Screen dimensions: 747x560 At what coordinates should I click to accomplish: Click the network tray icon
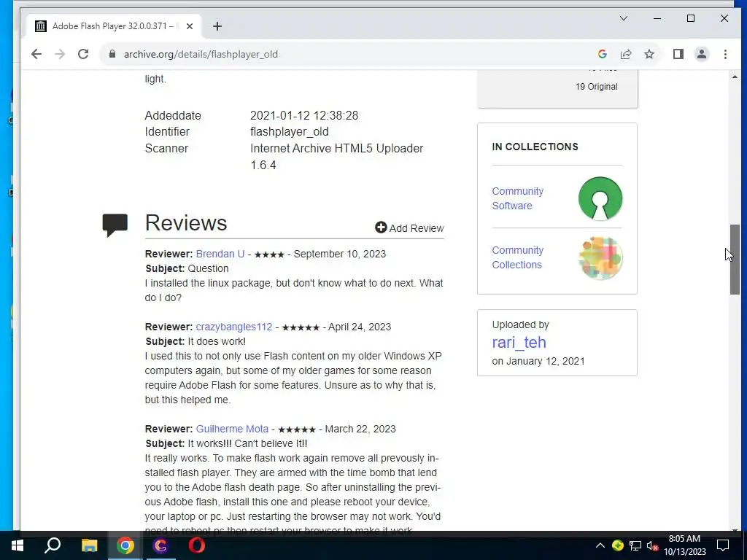pos(635,545)
